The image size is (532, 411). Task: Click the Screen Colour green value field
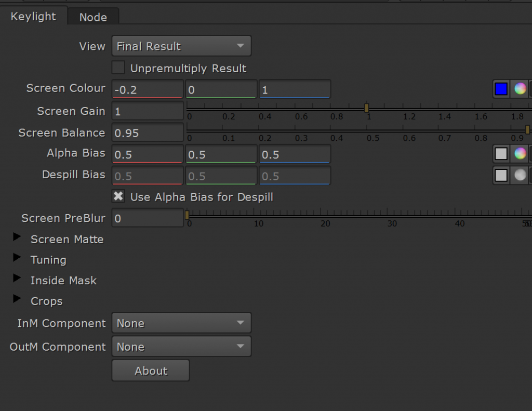[x=221, y=89]
